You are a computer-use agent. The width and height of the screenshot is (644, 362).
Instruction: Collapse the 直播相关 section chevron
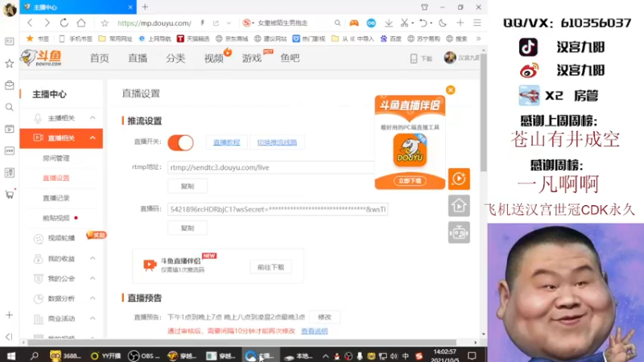tap(93, 138)
